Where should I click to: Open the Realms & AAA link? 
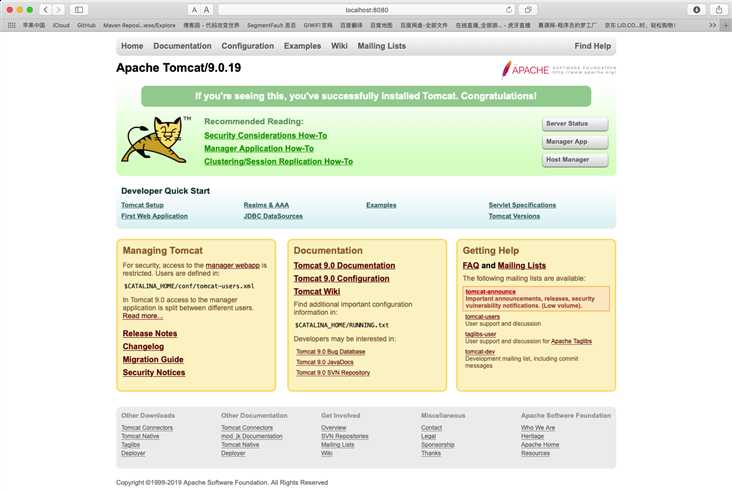tap(266, 205)
